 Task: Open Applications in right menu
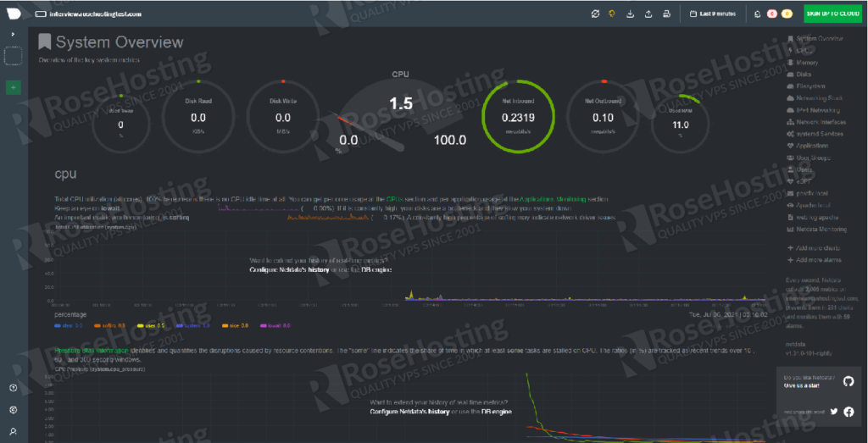tap(808, 146)
